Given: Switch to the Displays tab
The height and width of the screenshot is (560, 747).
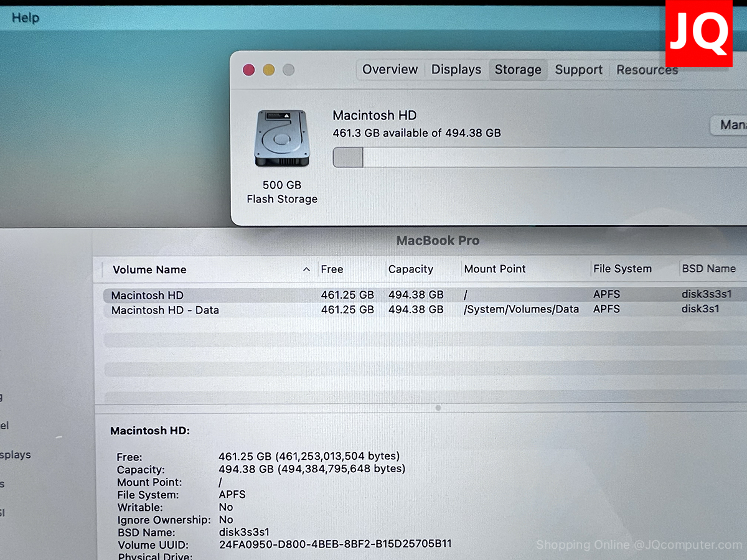Looking at the screenshot, I should pyautogui.click(x=456, y=70).
